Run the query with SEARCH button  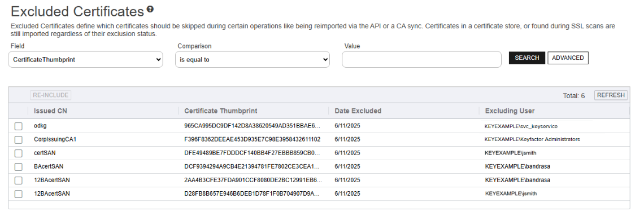point(527,58)
